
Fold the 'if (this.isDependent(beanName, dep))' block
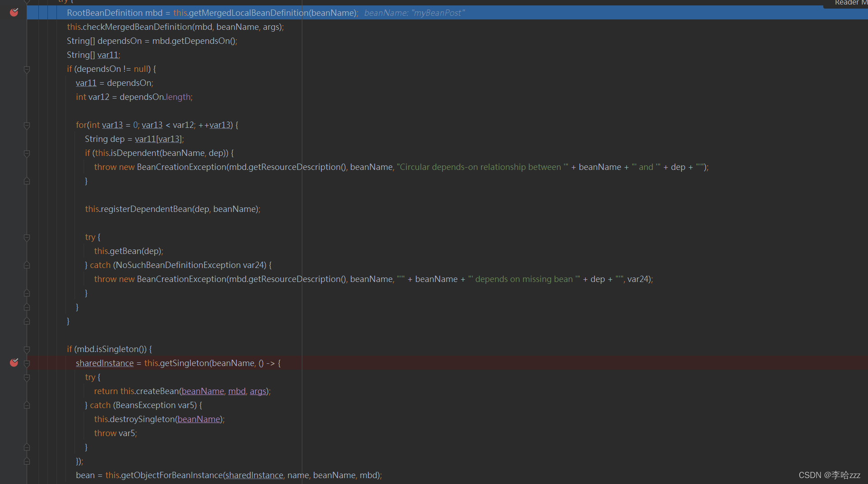pyautogui.click(x=27, y=153)
